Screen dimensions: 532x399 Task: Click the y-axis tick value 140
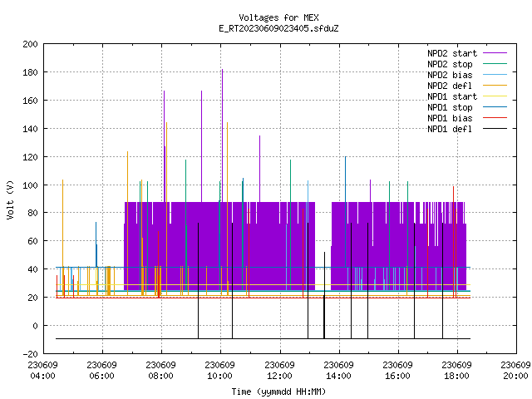coord(30,129)
